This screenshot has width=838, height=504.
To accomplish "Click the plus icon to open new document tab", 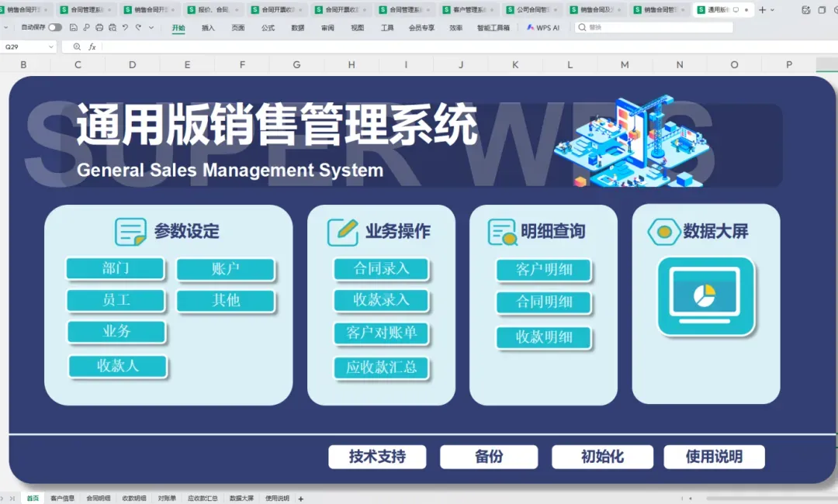I will 762,9.
